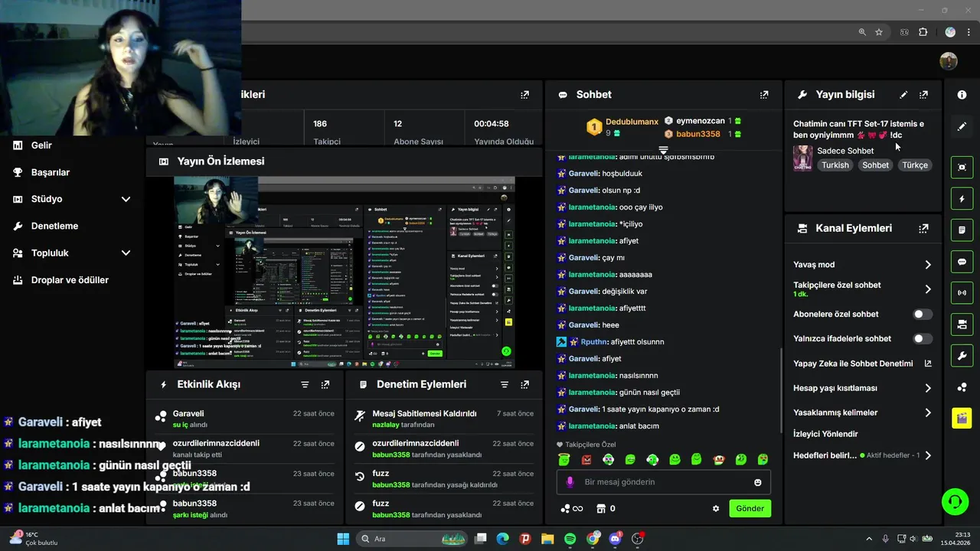Click the yellow clapperboard icon in right sidebar
980x551 pixels.
tap(962, 418)
